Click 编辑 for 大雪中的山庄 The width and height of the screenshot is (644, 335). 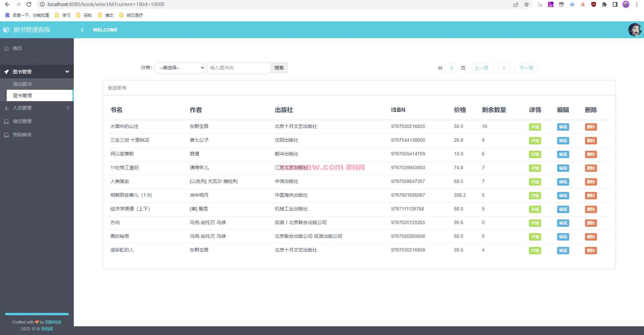coord(563,127)
